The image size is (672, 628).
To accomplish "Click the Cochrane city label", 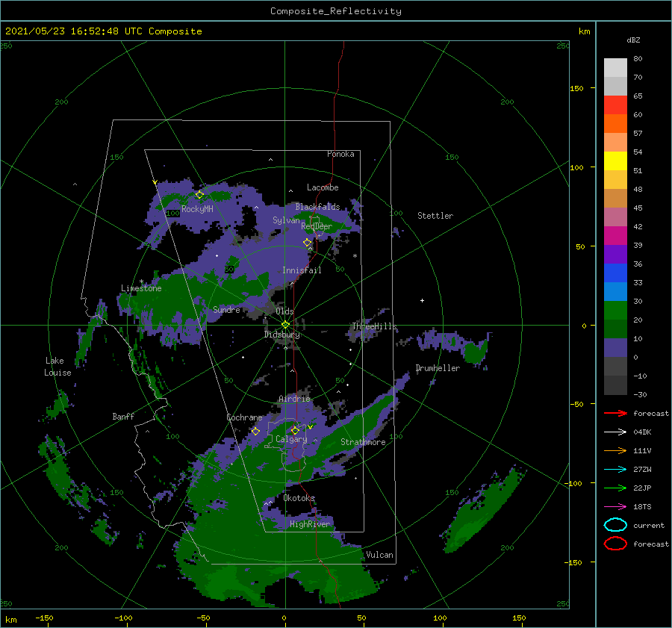I will coord(244,417).
